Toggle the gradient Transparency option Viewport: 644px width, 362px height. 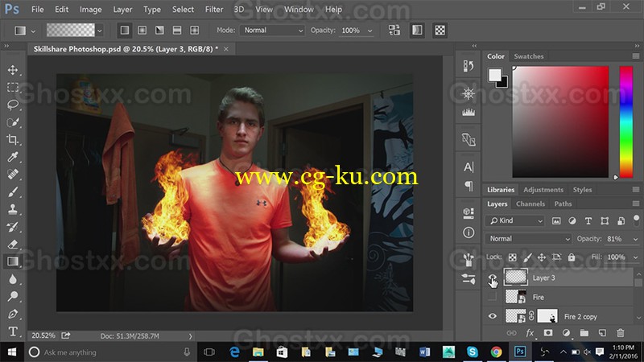click(x=440, y=30)
